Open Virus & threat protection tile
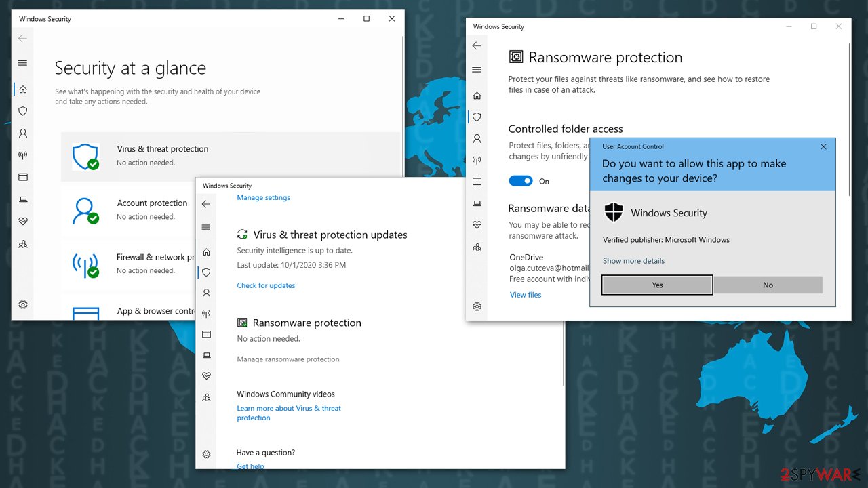Screen dimensions: 868x488 [x=231, y=157]
